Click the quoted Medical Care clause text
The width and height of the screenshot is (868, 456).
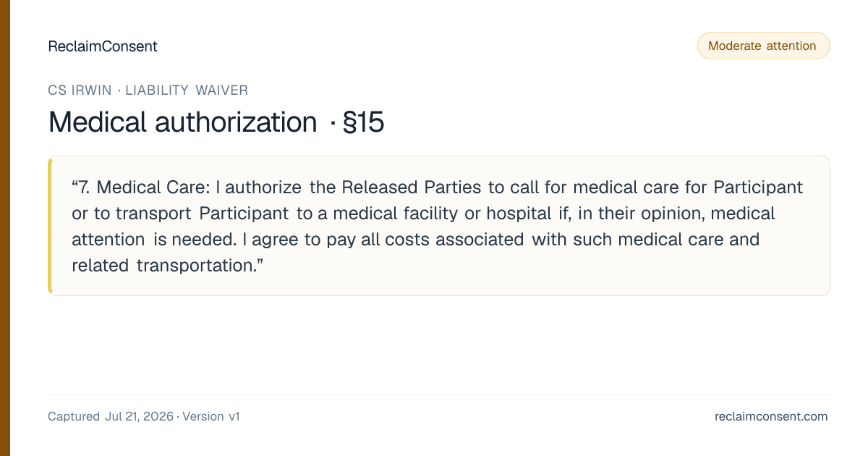tap(437, 226)
